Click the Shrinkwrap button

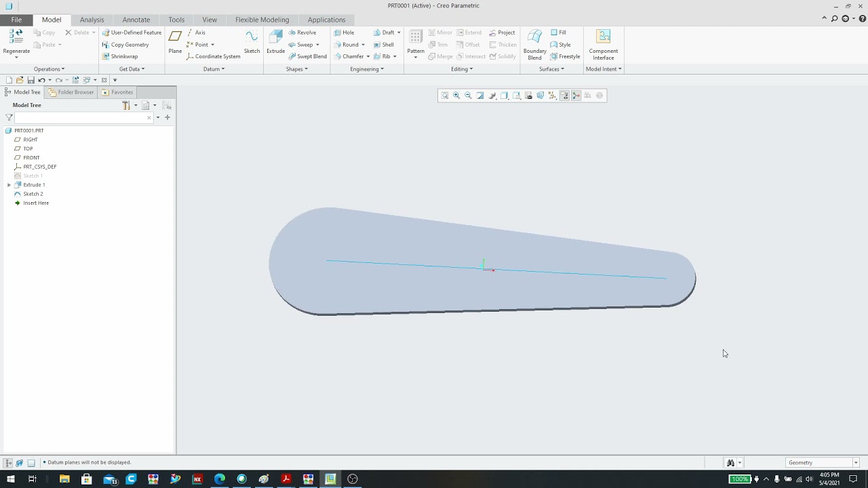pyautogui.click(x=119, y=56)
